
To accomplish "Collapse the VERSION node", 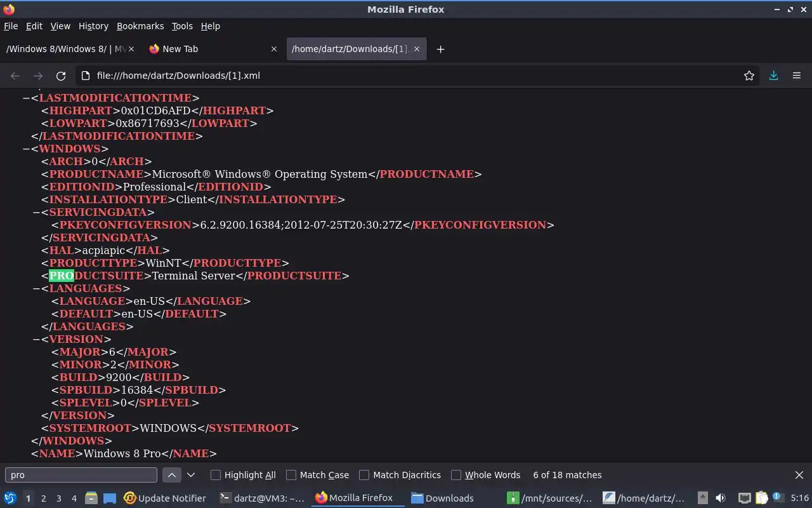I will pos(36,339).
